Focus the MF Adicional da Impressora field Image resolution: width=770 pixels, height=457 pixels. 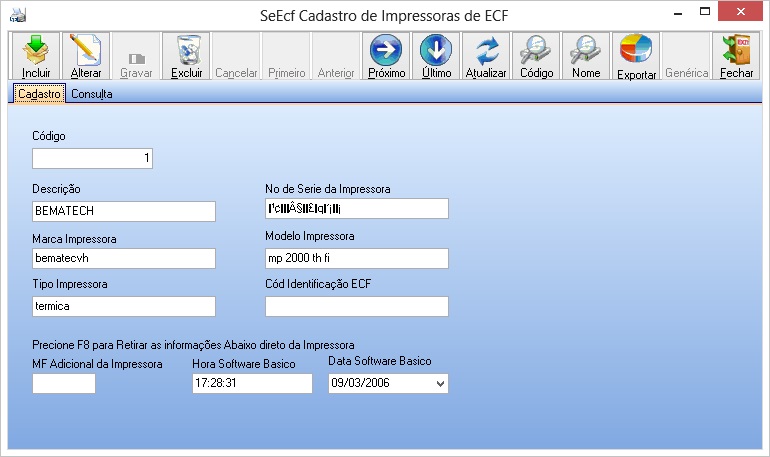(64, 384)
